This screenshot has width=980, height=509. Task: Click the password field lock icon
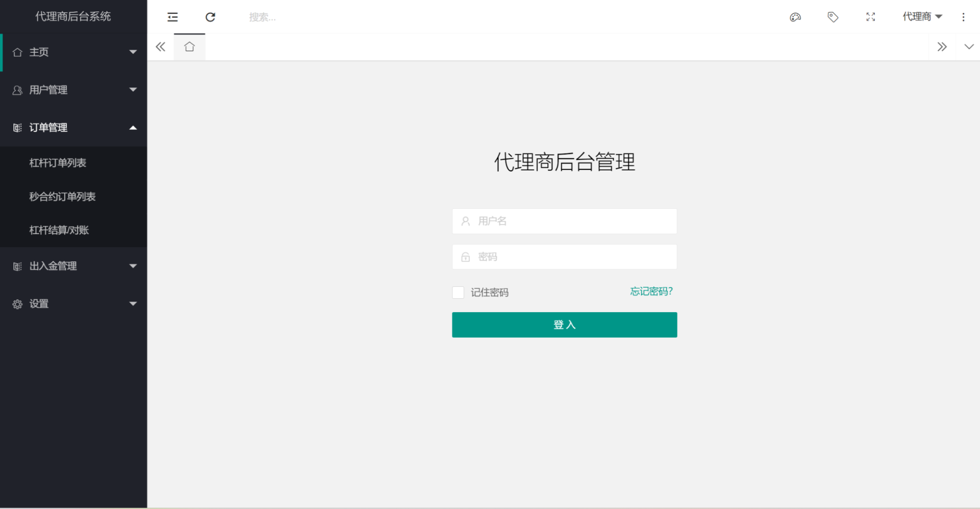click(x=465, y=257)
